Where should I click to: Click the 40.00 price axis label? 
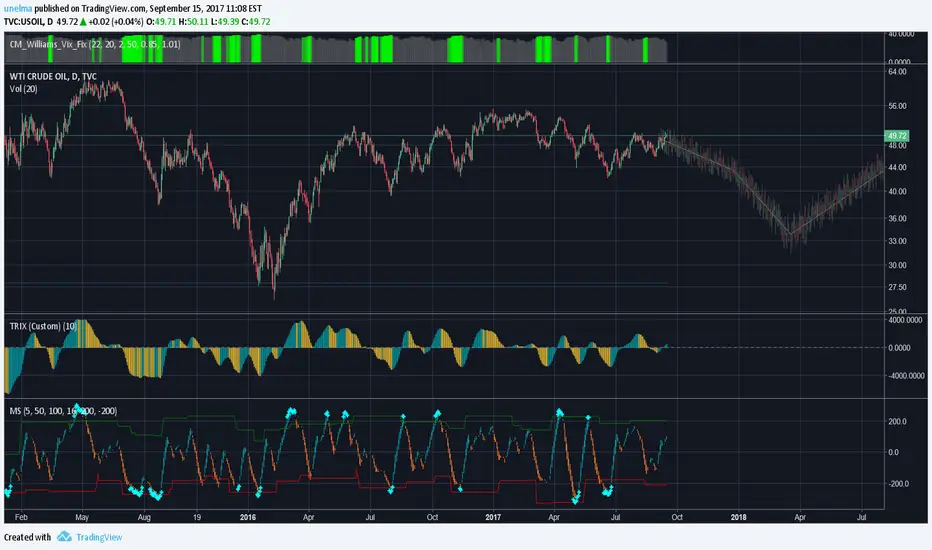coord(898,191)
